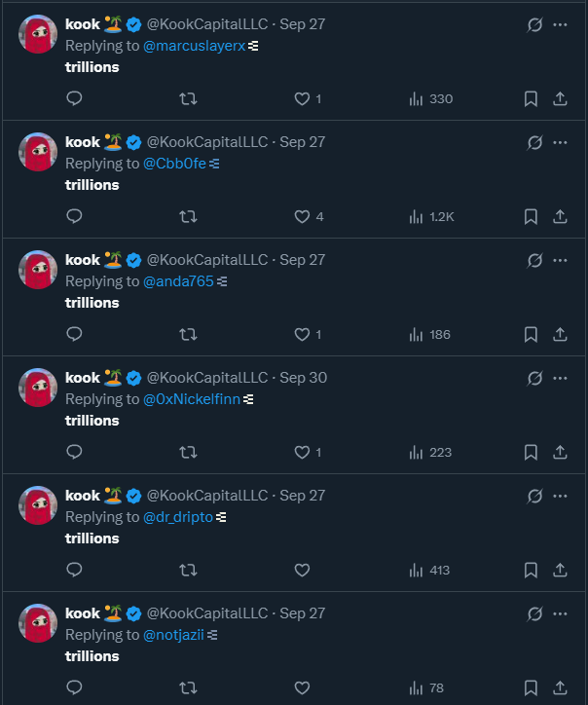Click the avatar on the @notjazii reply
This screenshot has height=705, width=588.
39,622
